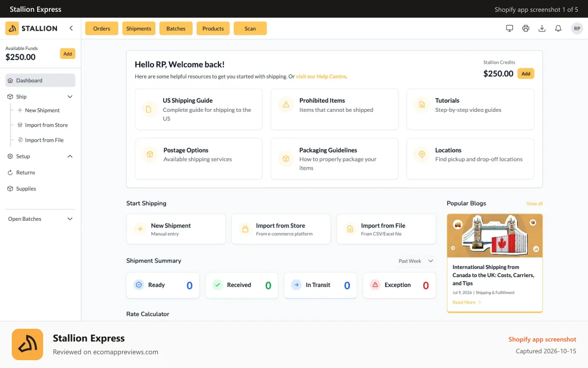Click the Exception red warning icon

pos(375,285)
